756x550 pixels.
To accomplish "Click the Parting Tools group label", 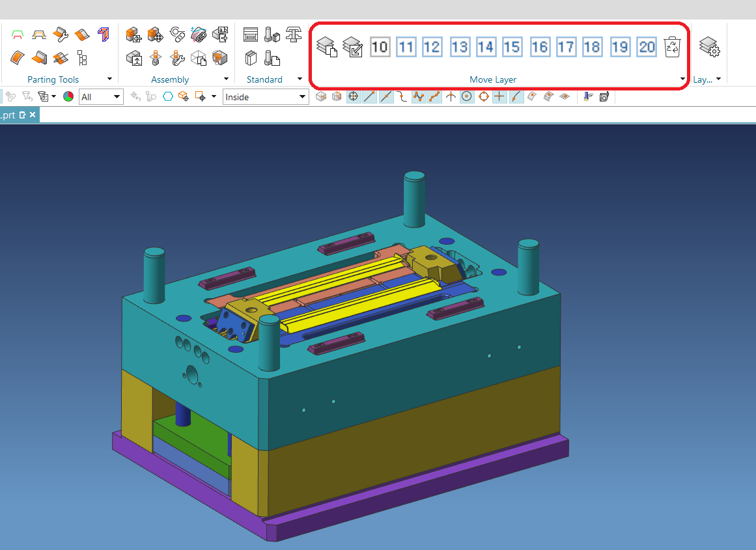I will pos(53,79).
